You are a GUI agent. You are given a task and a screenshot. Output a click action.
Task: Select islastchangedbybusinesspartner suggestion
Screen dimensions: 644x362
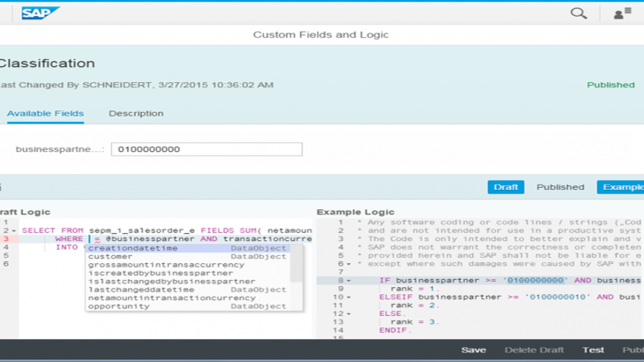(x=188, y=282)
